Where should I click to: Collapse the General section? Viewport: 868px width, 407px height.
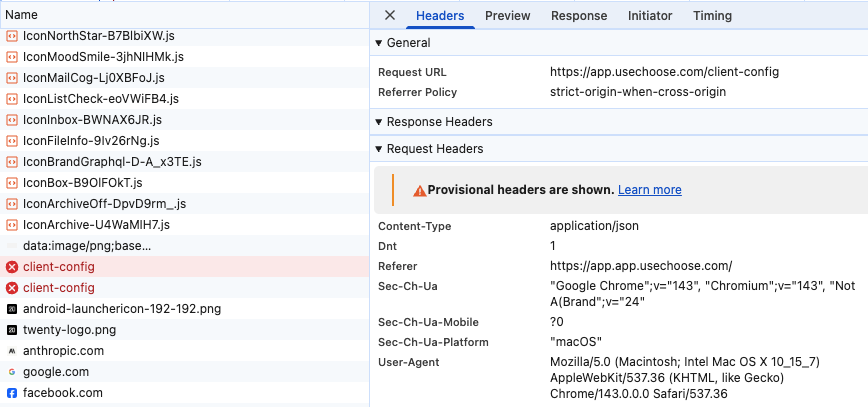pos(379,43)
